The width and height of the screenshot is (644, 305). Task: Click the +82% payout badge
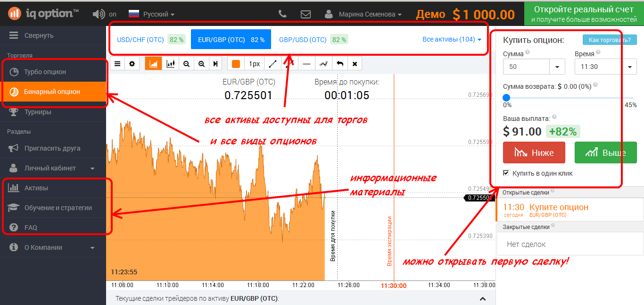(563, 131)
